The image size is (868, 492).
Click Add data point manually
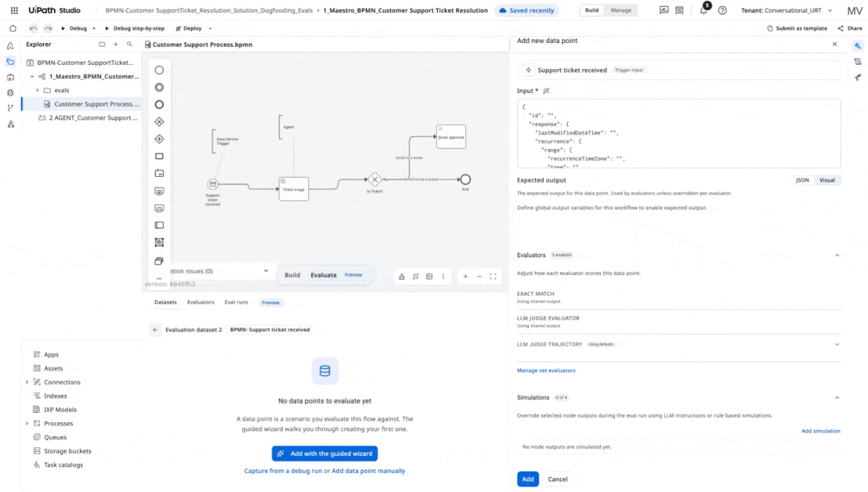[368, 471]
